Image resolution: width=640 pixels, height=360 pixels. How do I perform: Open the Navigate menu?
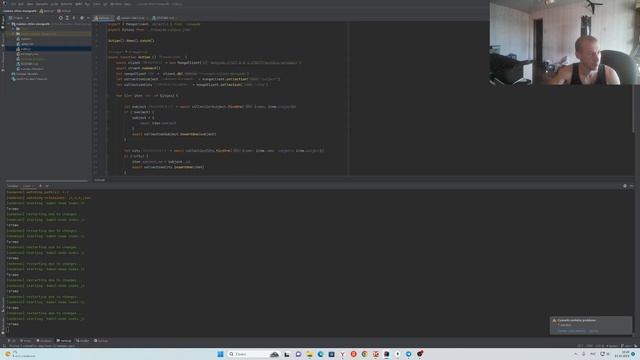click(42, 4)
